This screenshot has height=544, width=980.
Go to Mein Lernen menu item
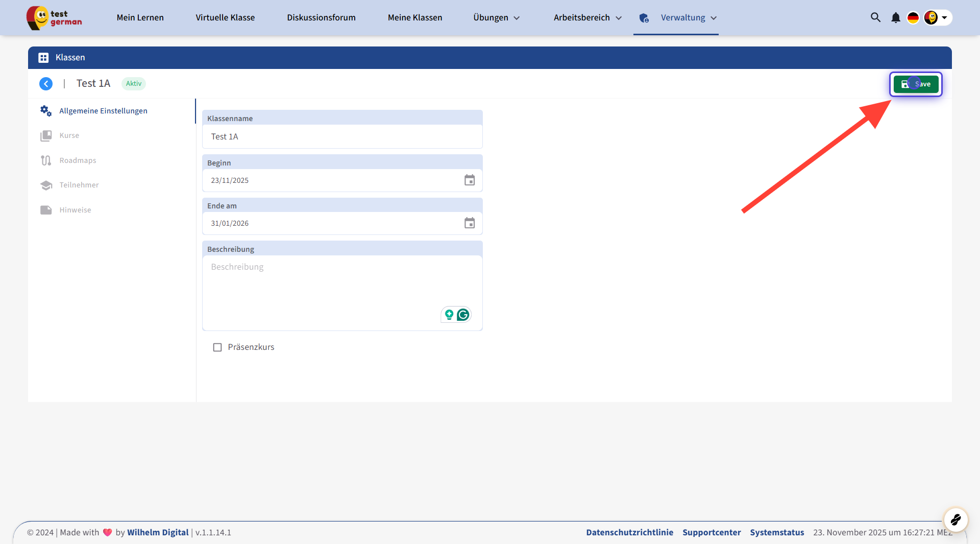[x=140, y=18]
